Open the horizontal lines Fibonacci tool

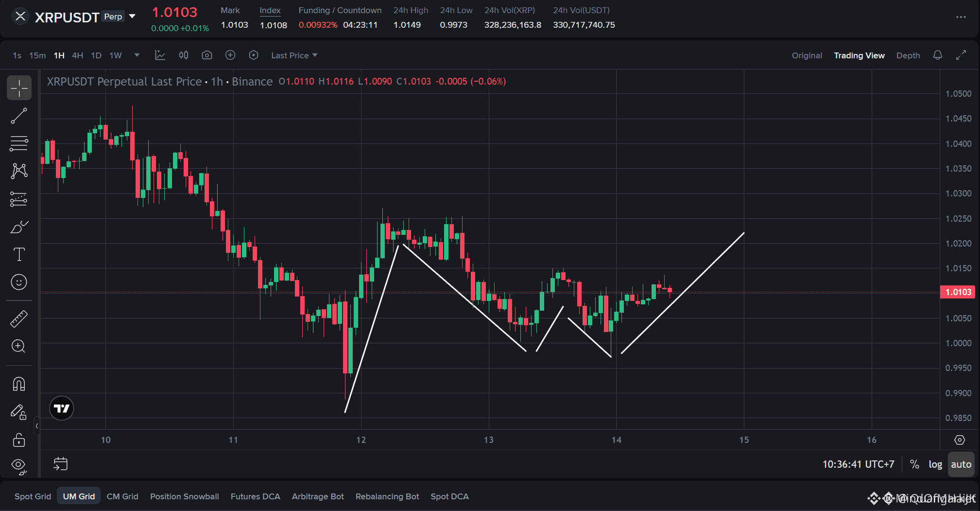point(19,143)
